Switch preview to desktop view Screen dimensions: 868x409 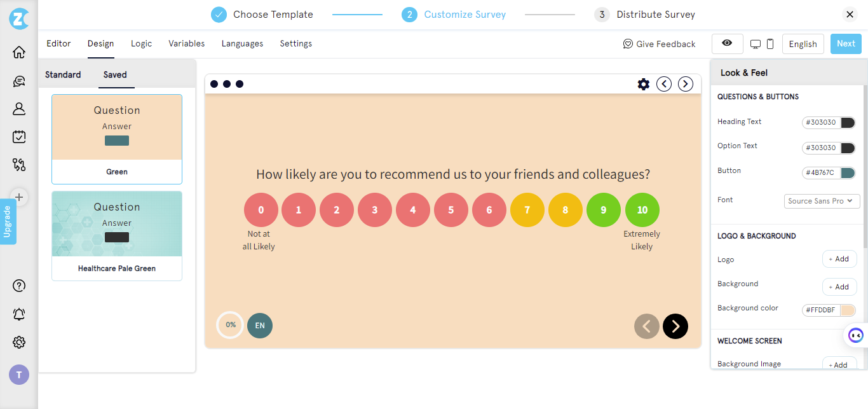[755, 43]
